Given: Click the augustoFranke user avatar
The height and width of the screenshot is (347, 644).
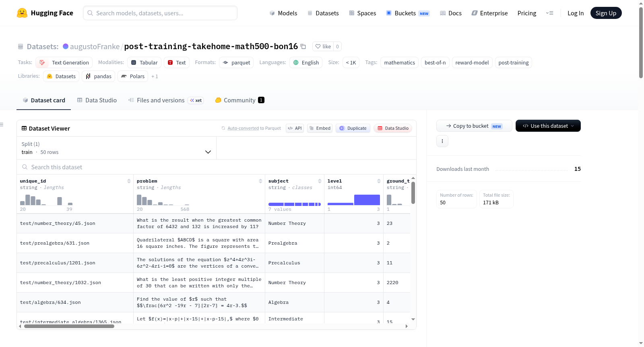Looking at the screenshot, I should tap(66, 46).
